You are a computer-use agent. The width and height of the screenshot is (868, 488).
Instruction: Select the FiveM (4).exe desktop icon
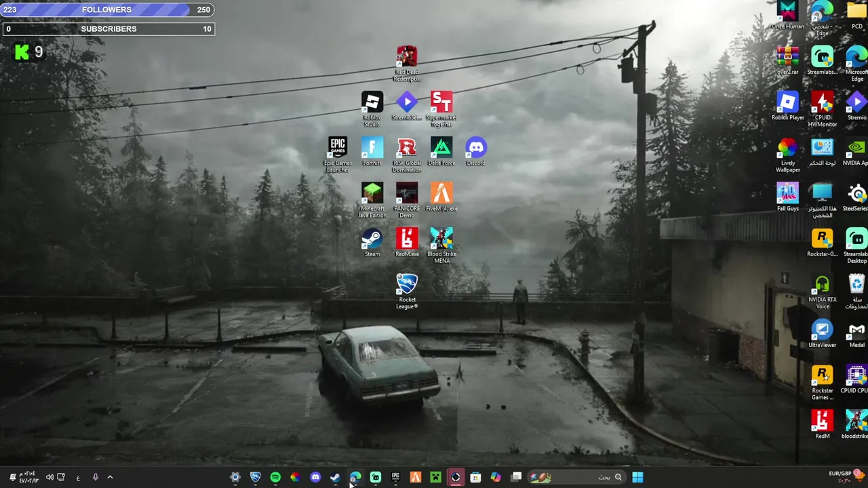[x=441, y=197]
